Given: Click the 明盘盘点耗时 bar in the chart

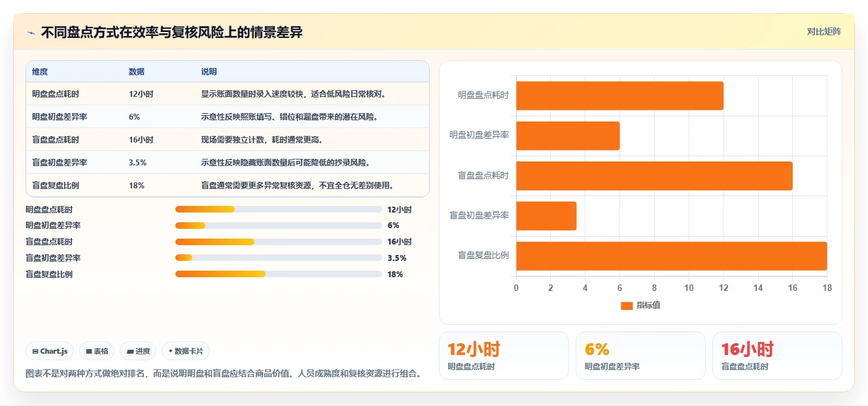Looking at the screenshot, I should (619, 95).
